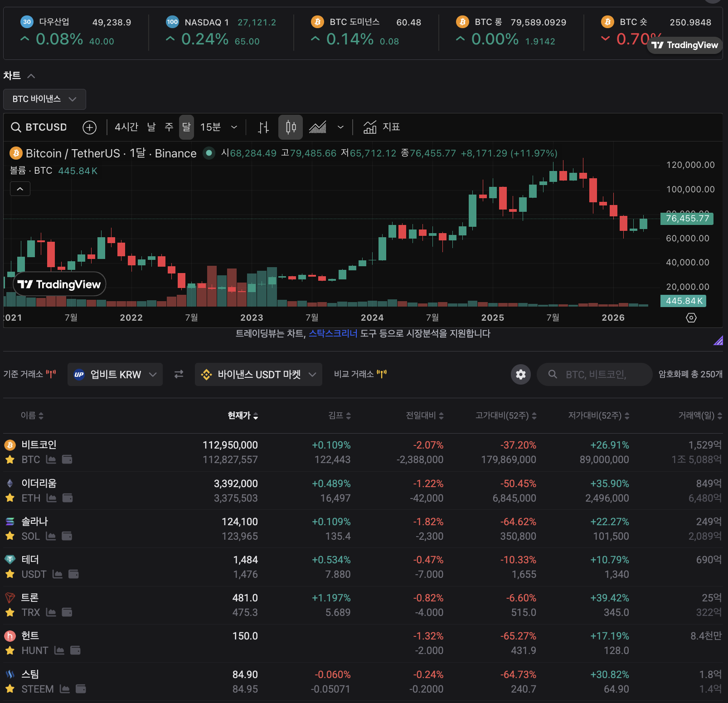Open the 업비트 KRW base exchange dropdown
Screen dimensions: 728x703
(115, 374)
